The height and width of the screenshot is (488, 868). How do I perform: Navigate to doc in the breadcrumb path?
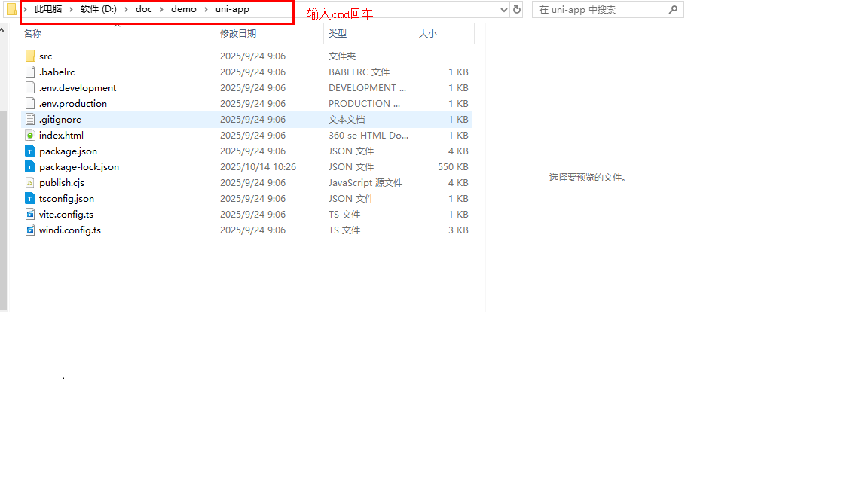[x=144, y=10]
